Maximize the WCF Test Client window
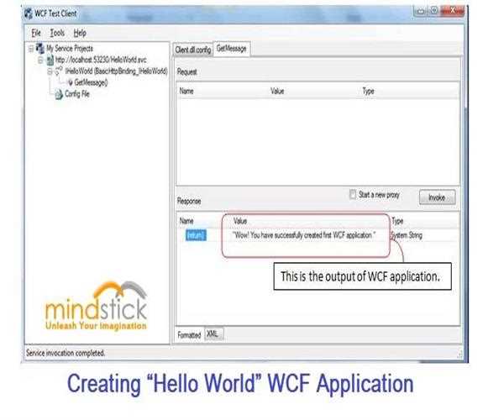 pos(434,11)
